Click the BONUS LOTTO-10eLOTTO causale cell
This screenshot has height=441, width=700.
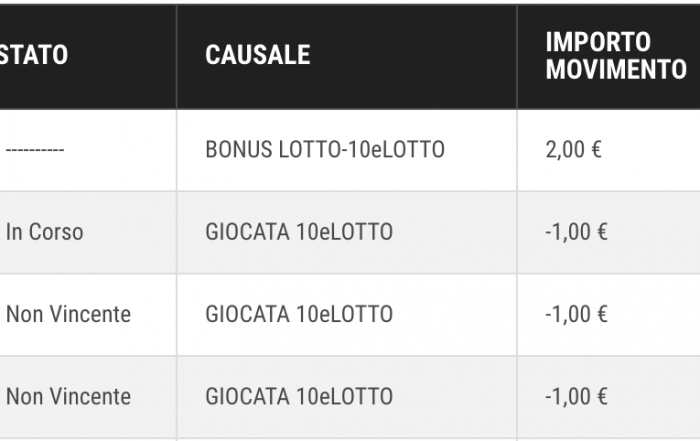[325, 150]
